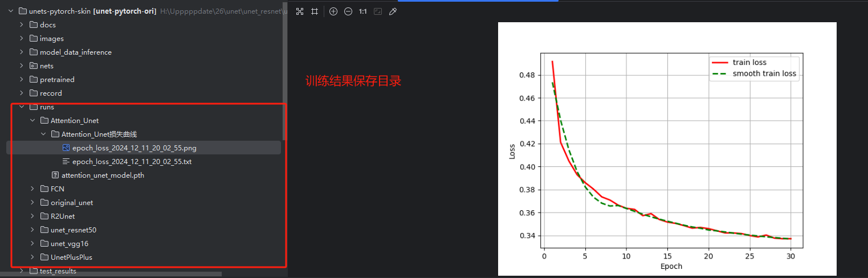Expand the UnetPlusPlus folder arrow

click(32, 257)
